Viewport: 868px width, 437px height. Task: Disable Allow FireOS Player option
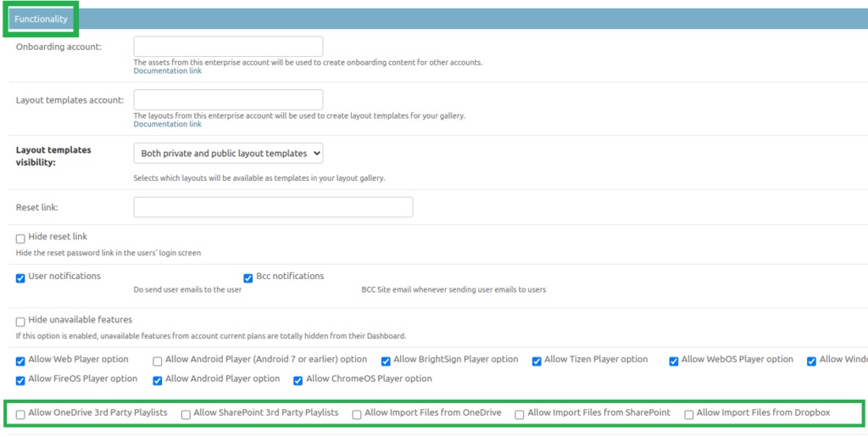coord(20,380)
